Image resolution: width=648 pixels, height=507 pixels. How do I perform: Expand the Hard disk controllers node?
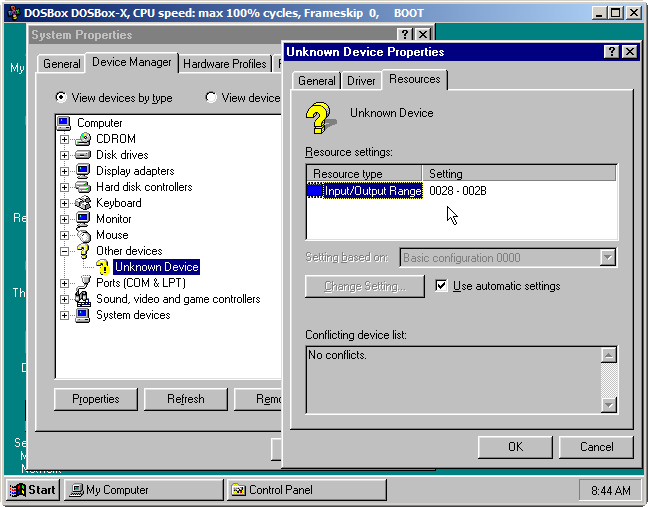(65, 187)
